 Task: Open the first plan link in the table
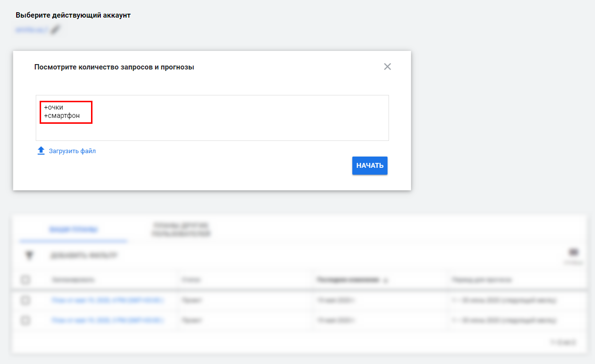[107, 300]
